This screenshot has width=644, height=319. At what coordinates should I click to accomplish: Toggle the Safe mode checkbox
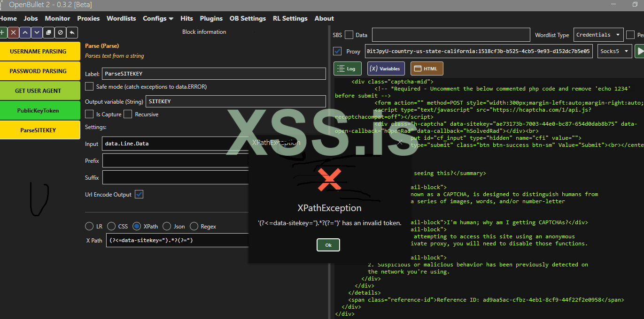coord(89,86)
